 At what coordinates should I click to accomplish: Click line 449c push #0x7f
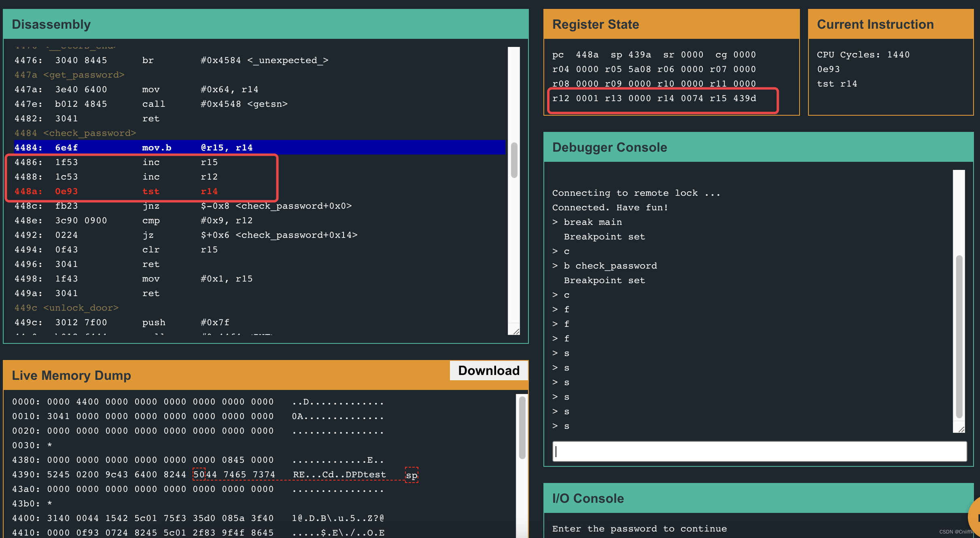[260, 322]
